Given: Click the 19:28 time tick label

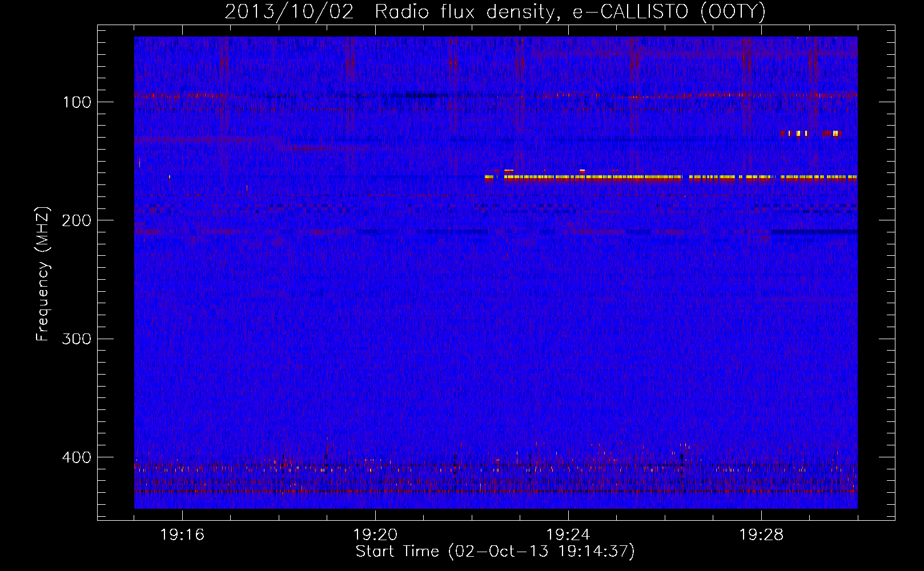Looking at the screenshot, I should [761, 535].
